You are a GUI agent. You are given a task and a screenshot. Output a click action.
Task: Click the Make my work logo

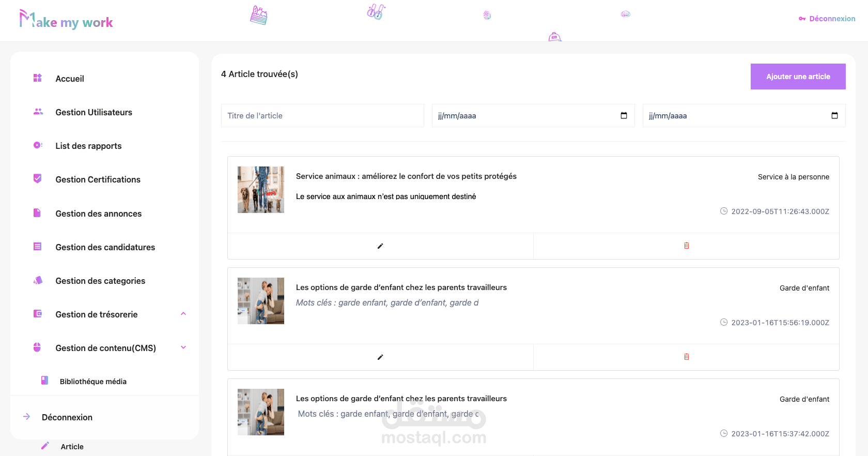[66, 20]
